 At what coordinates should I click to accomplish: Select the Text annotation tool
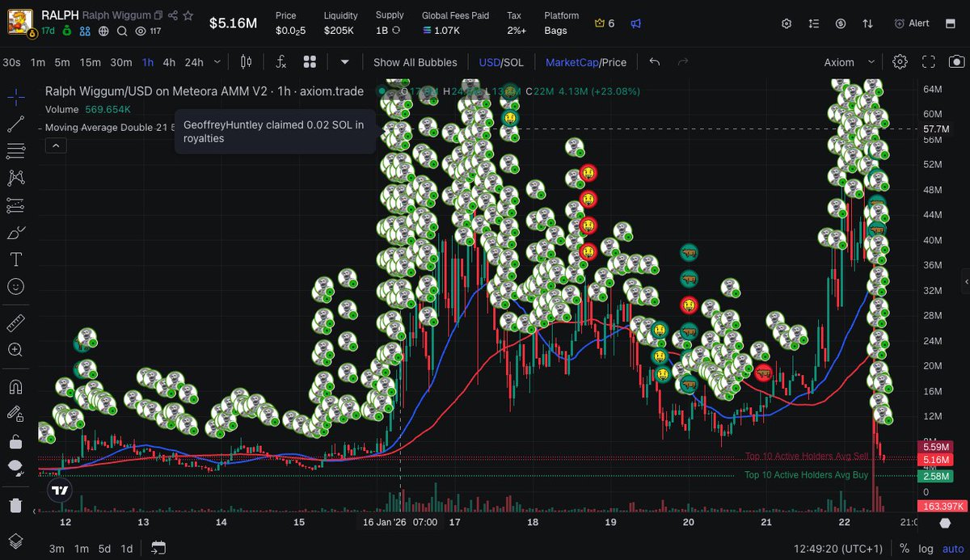[15, 259]
